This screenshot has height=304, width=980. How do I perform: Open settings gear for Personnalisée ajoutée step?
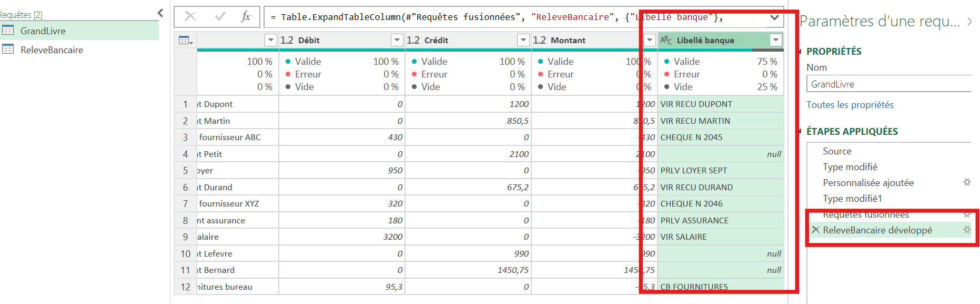point(967,182)
